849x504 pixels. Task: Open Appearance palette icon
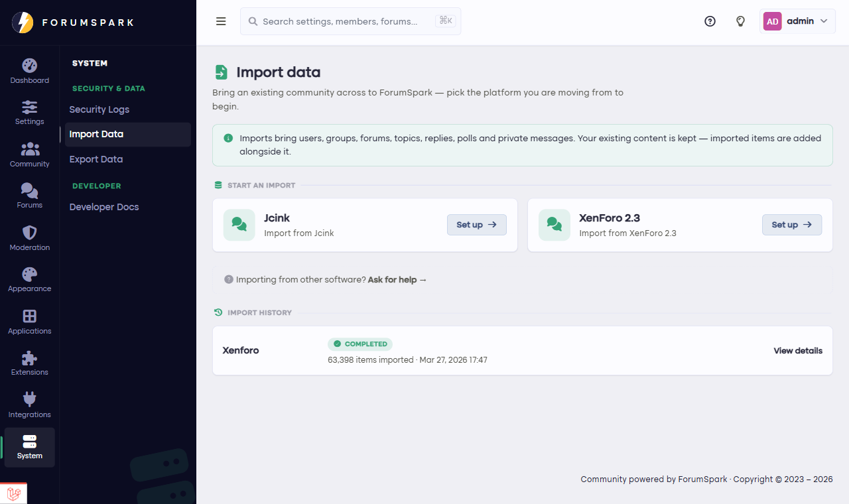click(x=29, y=275)
